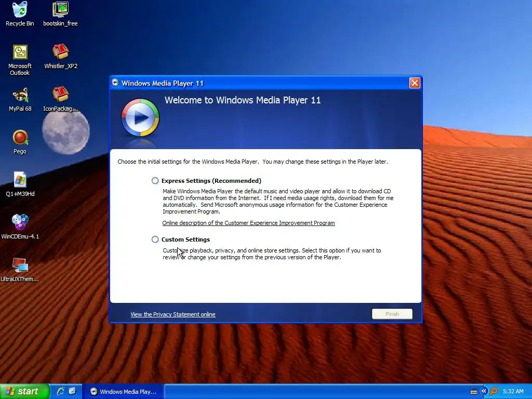Click the Windows Media Player taskbar button
This screenshot has width=532, height=399.
click(124, 392)
